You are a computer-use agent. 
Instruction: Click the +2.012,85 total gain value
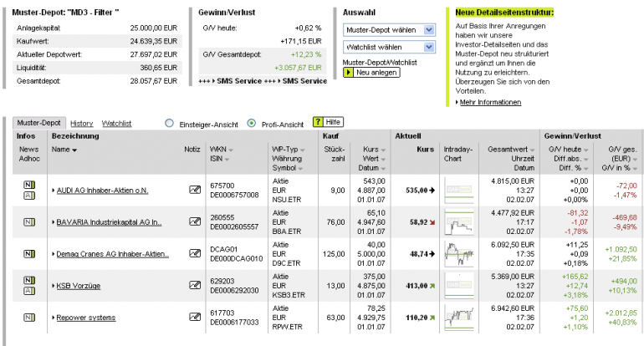(621, 313)
